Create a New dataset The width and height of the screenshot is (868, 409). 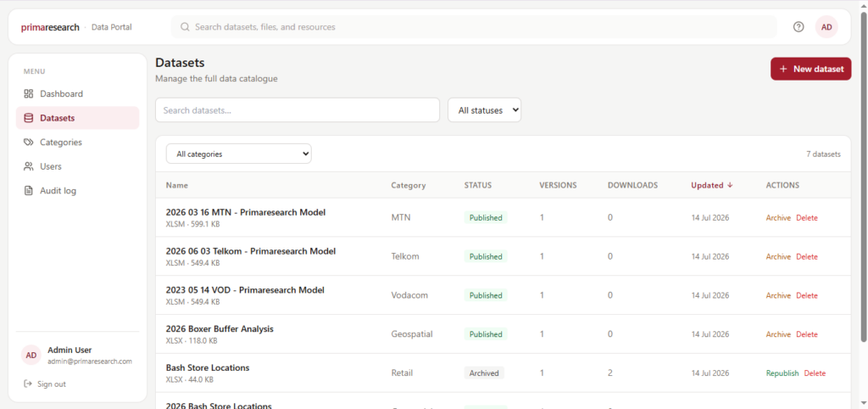(x=811, y=69)
